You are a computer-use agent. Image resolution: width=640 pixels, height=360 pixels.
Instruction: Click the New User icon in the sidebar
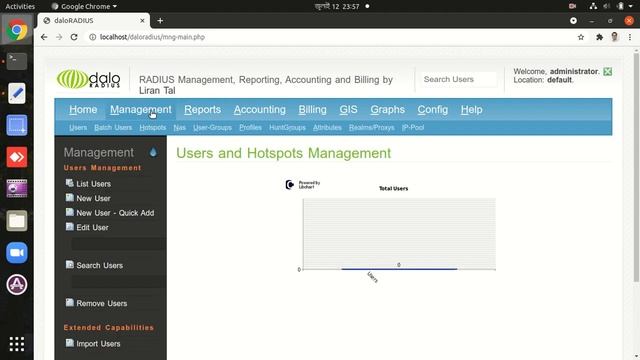[70, 198]
